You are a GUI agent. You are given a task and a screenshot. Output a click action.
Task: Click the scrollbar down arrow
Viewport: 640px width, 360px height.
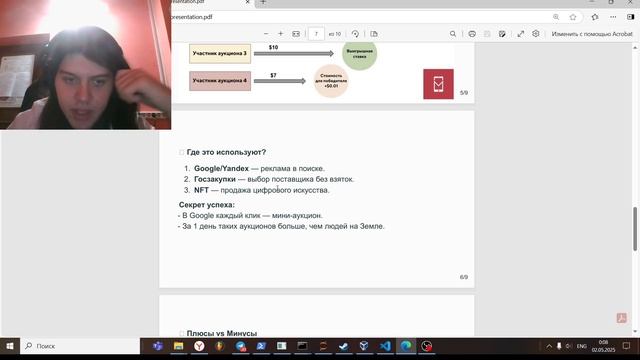[635, 332]
